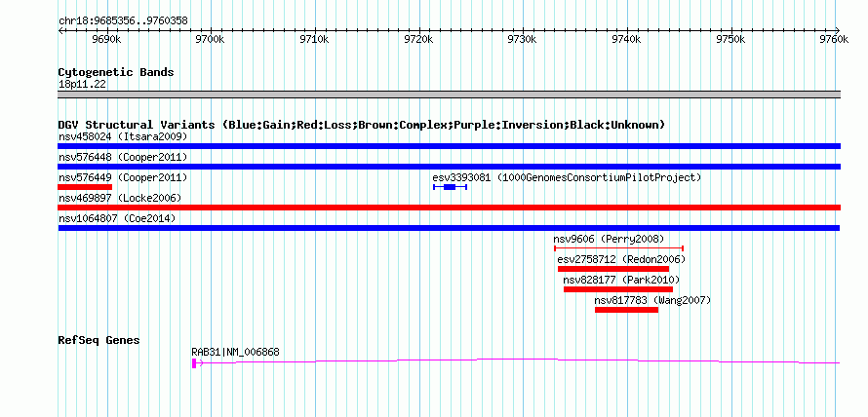
Task: Click the chr18:9685356..9760358 coordinates label
Action: [123, 20]
